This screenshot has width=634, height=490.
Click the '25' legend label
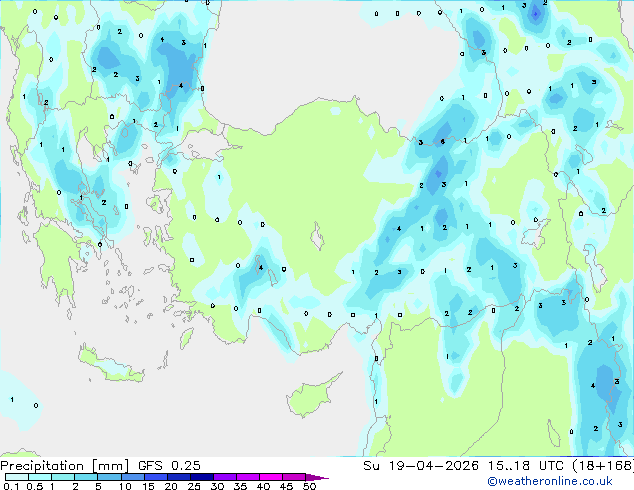click(194, 486)
